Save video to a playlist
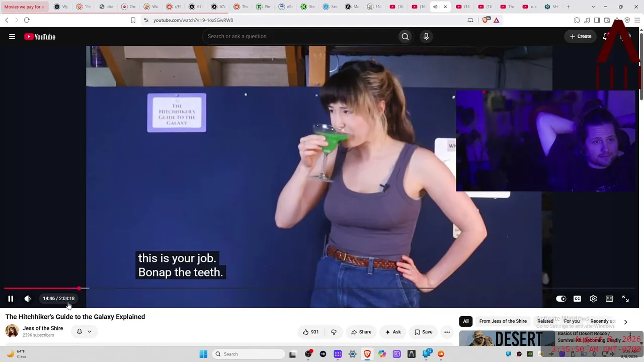 [424, 332]
